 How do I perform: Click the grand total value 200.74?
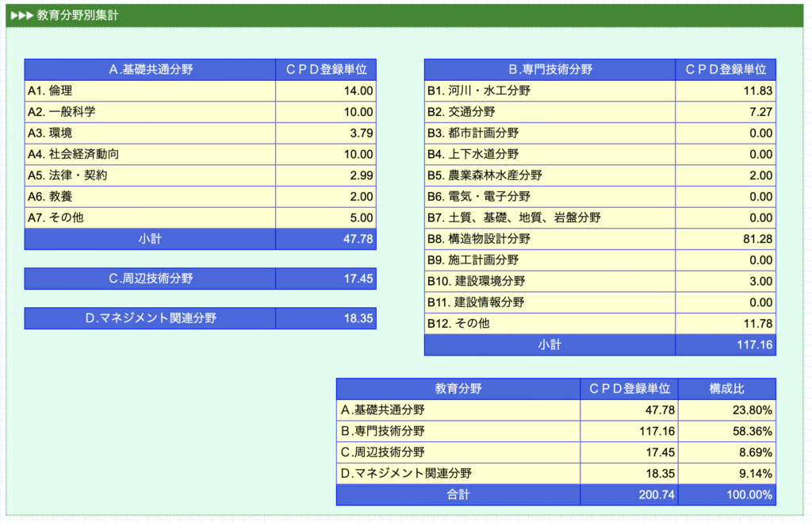(x=657, y=494)
